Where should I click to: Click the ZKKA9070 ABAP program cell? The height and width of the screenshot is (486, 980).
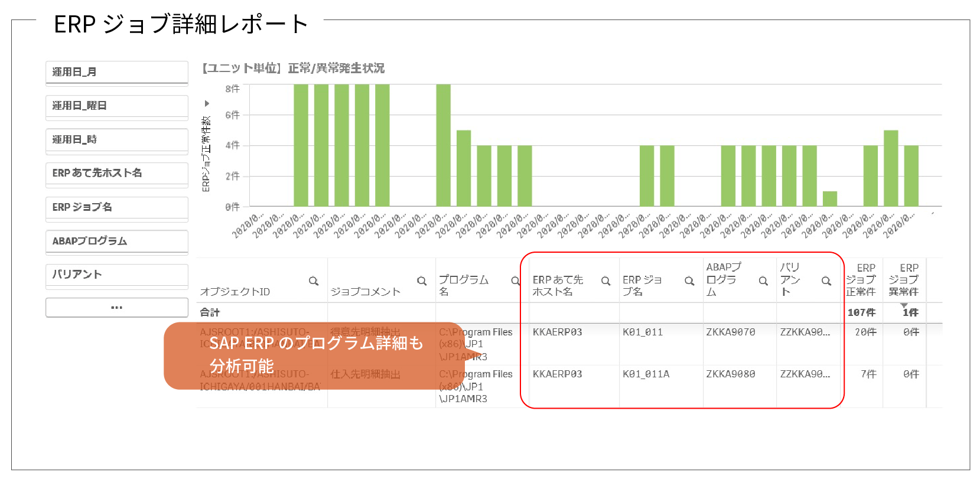tap(730, 332)
